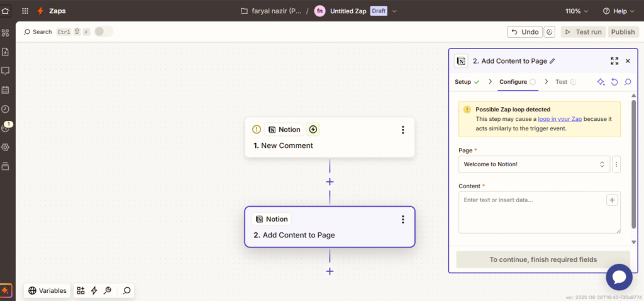Open the versions stack icon in sidebar
This screenshot has height=301, width=644.
tap(5, 166)
